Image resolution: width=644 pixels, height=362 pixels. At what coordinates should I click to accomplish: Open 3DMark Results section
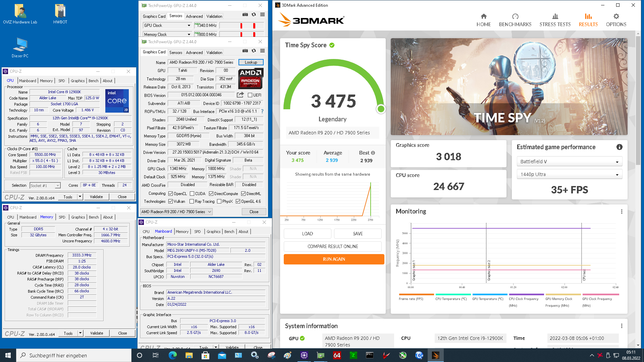[588, 20]
